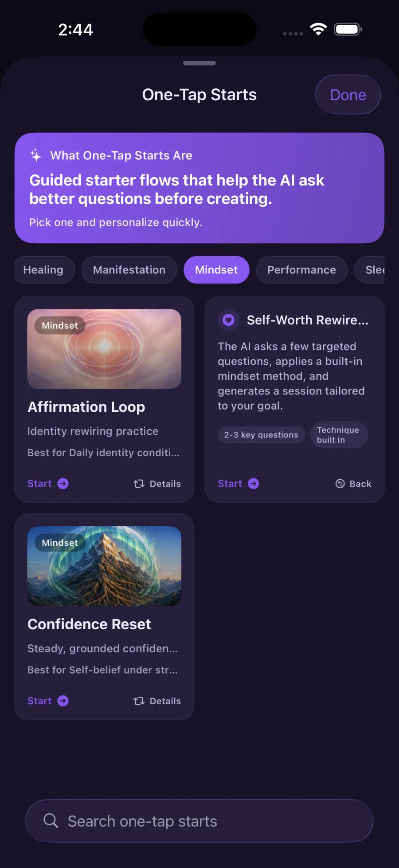Tap the '2-3 key questions' tag
Screen dimensions: 399x868
pos(261,435)
